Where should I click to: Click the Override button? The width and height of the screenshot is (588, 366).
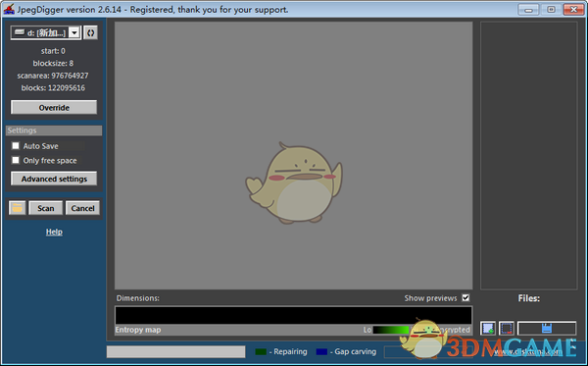click(x=54, y=107)
